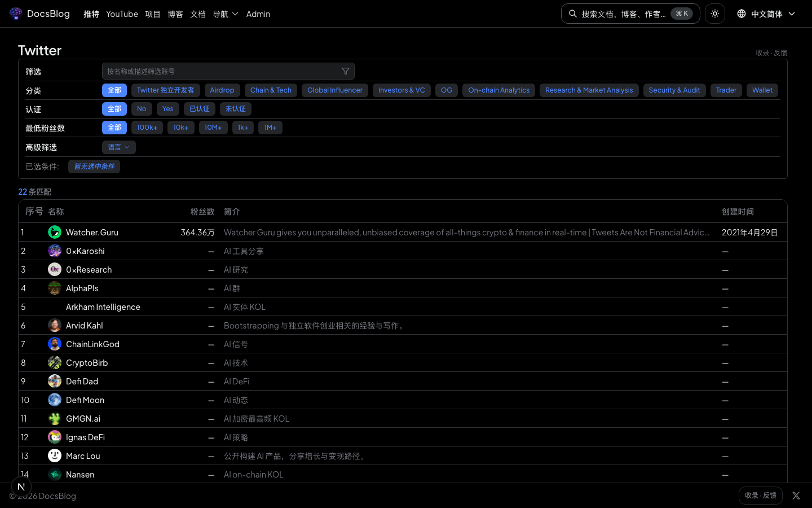Click the Marc Lou smiley avatar
Screen dimensions: 812x508
click(55, 456)
